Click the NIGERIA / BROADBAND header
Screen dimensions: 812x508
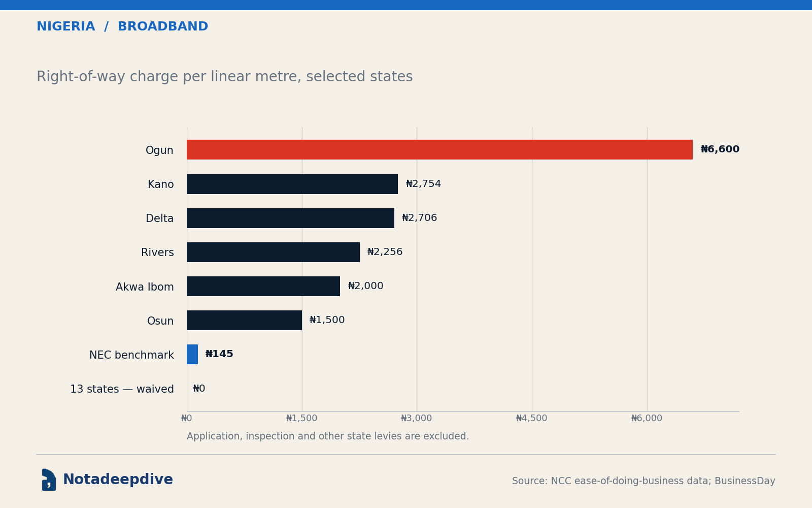pos(122,27)
